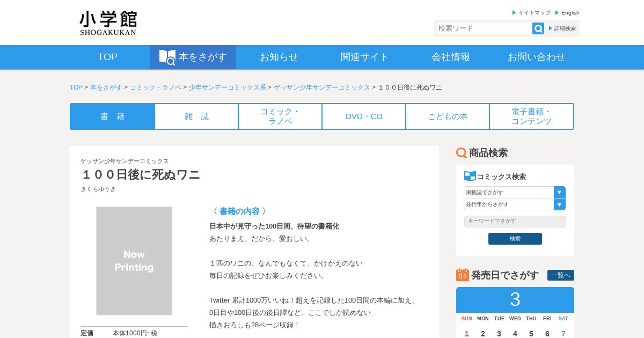Viewport: 644px width, 338px height.
Task: Select calendar day 2
Action: (x=483, y=334)
